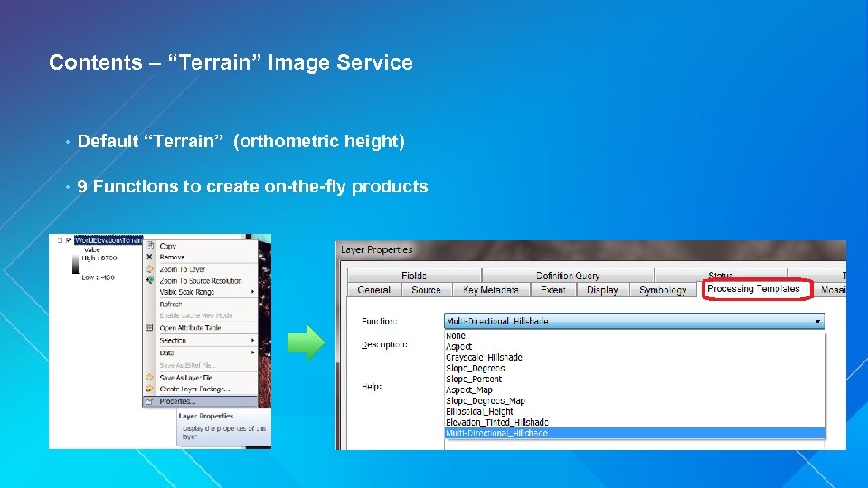
Task: Open the Selection submenu
Action: 201,341
